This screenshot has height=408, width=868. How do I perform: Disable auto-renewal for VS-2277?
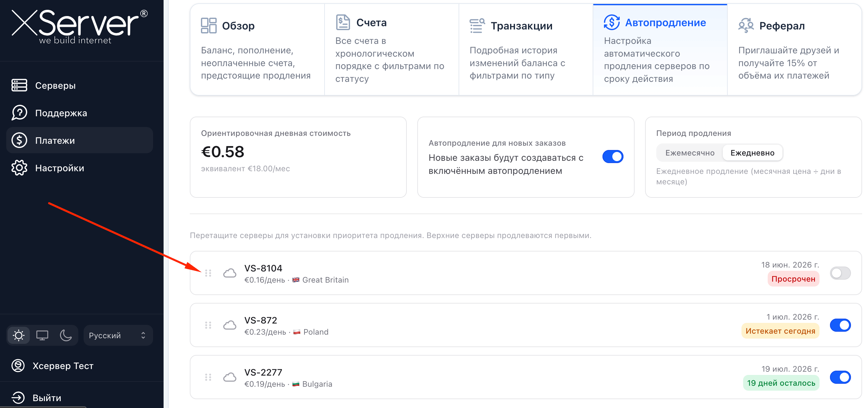point(840,377)
